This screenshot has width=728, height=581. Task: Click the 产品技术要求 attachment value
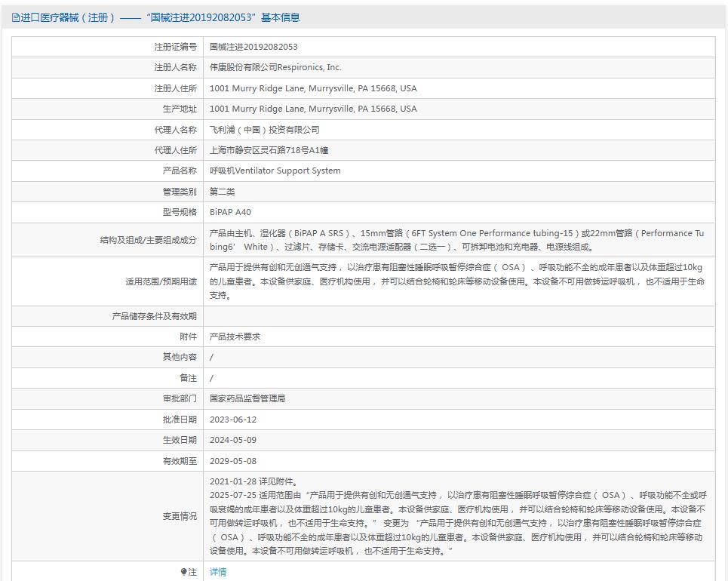pos(235,337)
